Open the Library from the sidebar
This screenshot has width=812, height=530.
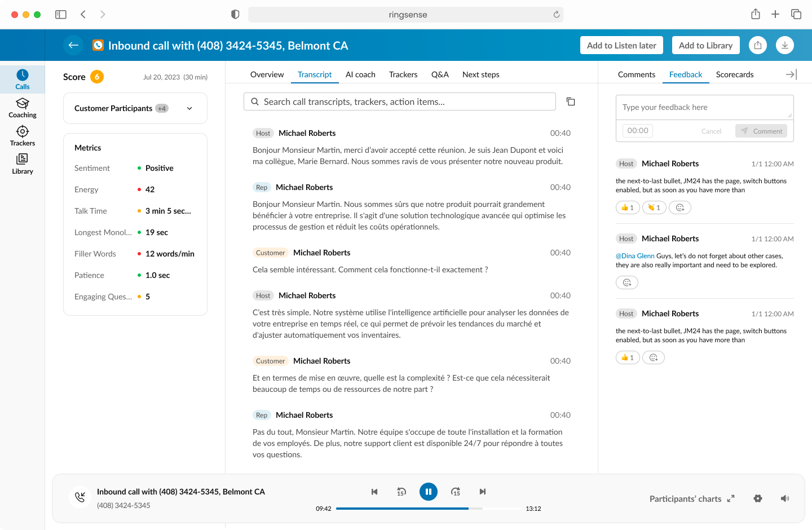(22, 164)
